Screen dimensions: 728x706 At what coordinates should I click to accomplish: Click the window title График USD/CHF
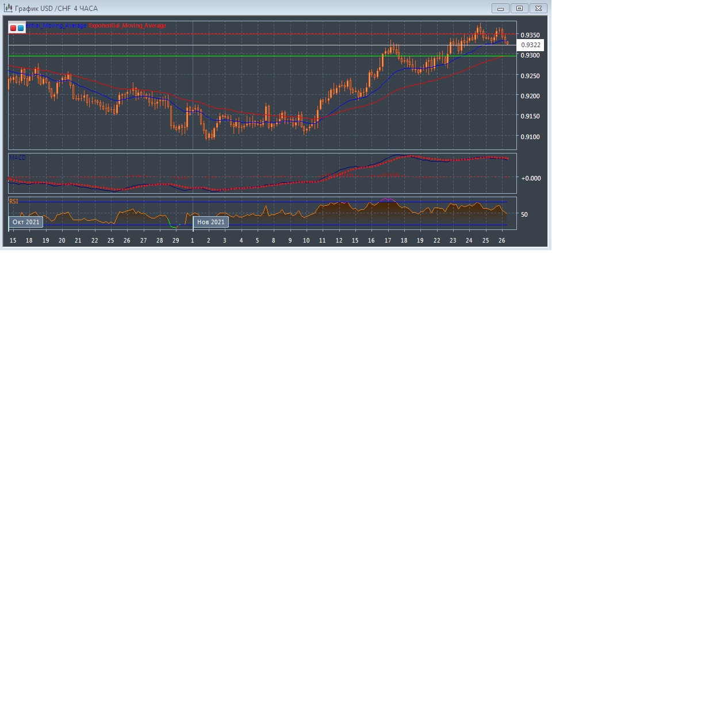tap(56, 9)
